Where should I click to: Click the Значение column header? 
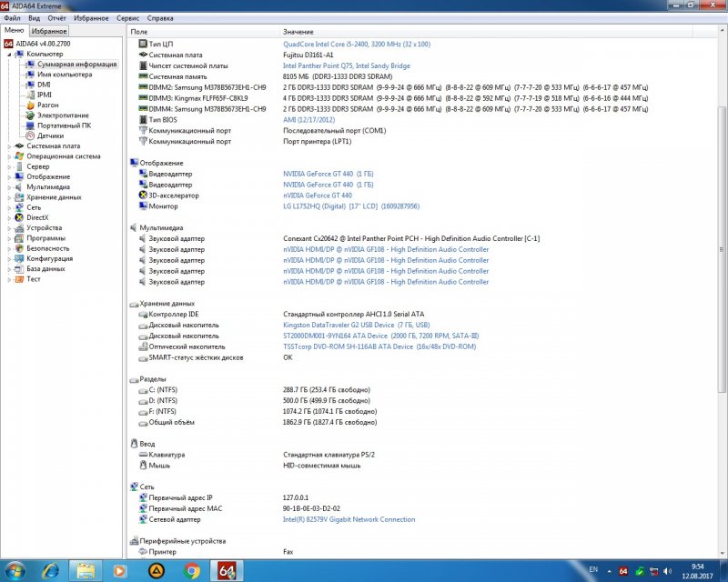click(298, 31)
